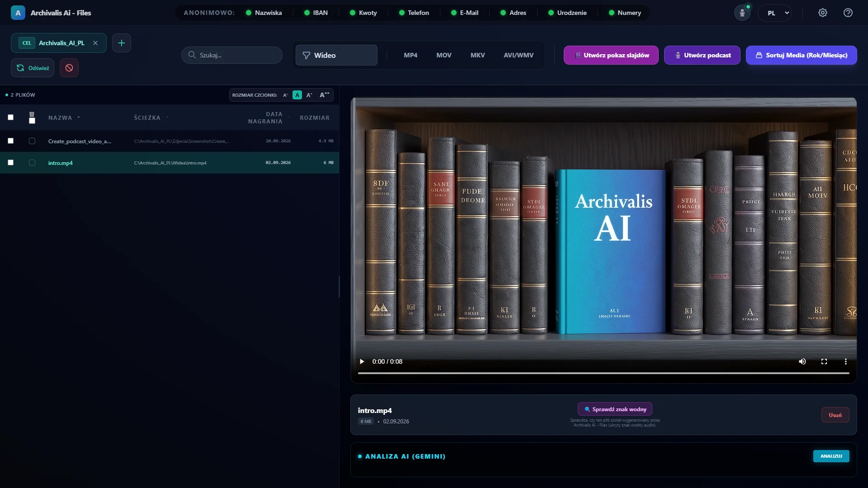
Task: Toggle Adres anonymization
Action: point(514,13)
